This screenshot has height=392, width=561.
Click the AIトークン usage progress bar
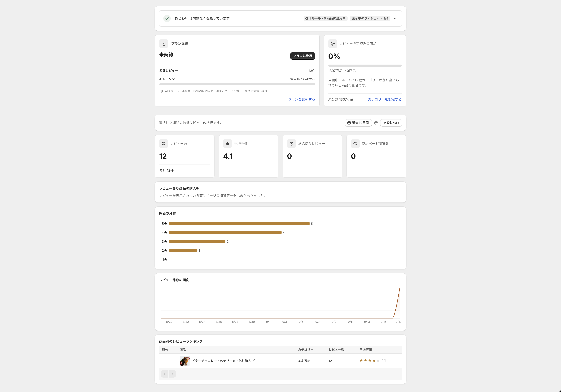pyautogui.click(x=237, y=84)
